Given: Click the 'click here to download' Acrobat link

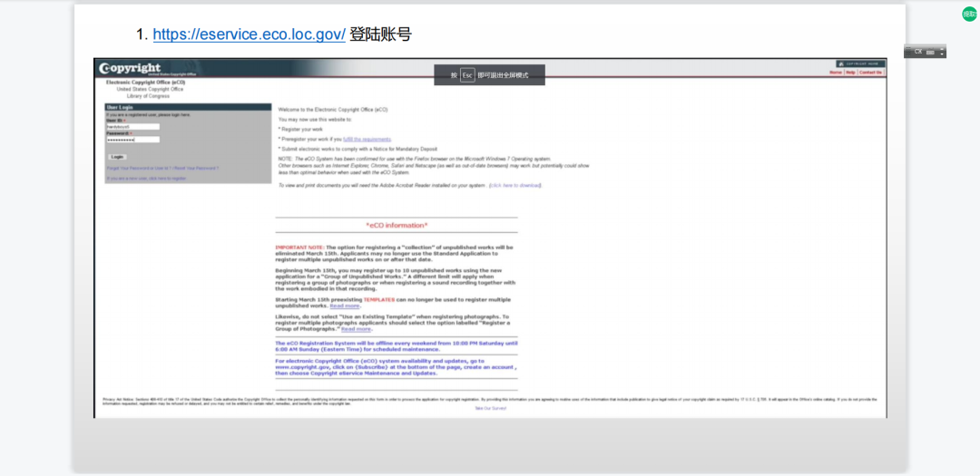Looking at the screenshot, I should pyautogui.click(x=515, y=186).
